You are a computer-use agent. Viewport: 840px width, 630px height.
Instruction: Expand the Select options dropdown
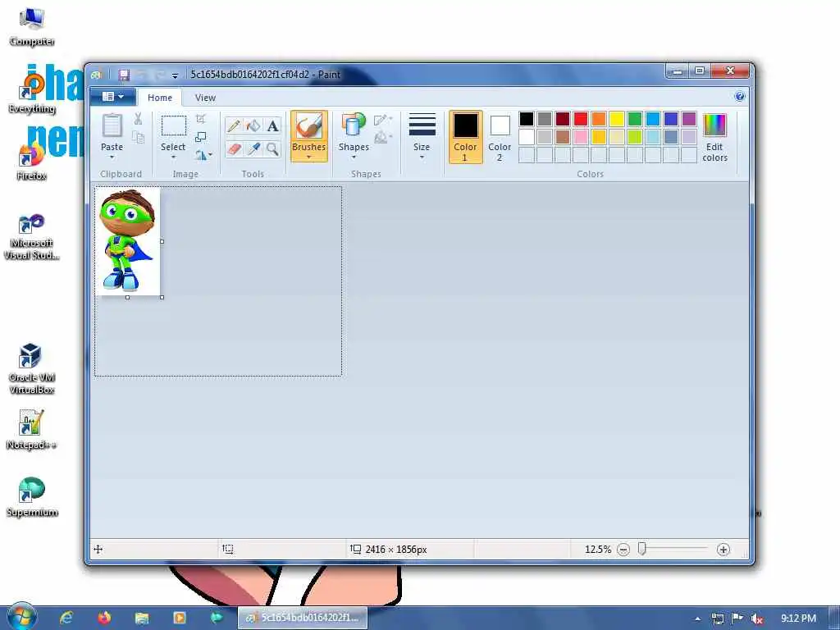point(174,157)
